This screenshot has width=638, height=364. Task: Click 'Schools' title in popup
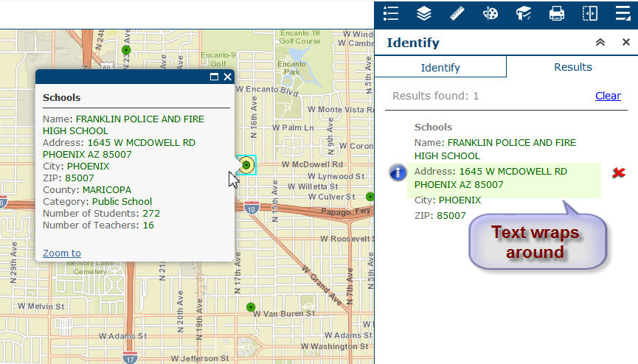pyautogui.click(x=61, y=97)
